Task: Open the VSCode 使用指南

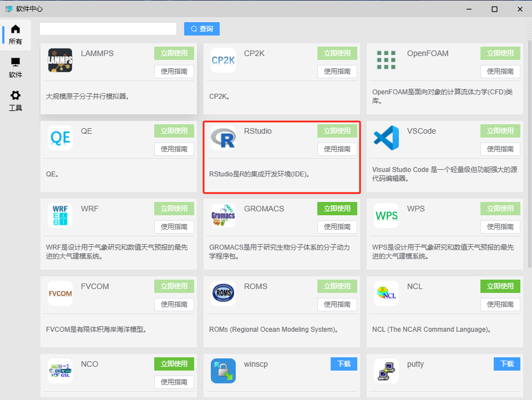Action: click(x=500, y=149)
